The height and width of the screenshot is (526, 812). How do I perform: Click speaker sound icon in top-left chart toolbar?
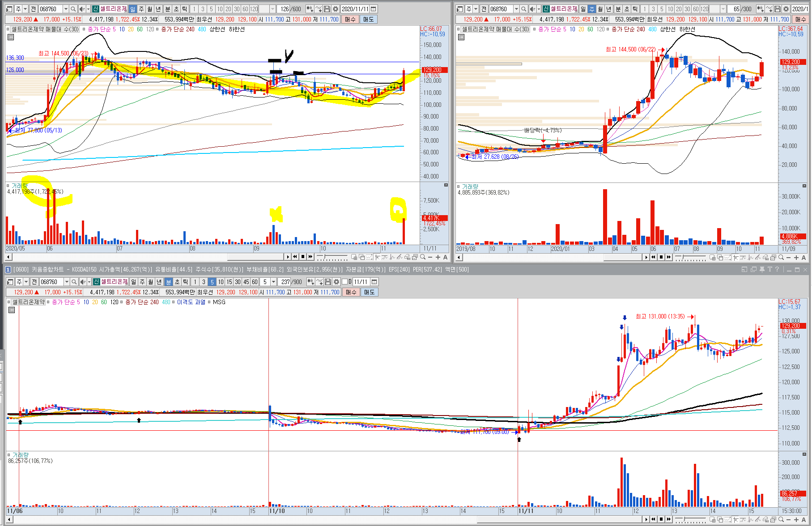pos(82,9)
